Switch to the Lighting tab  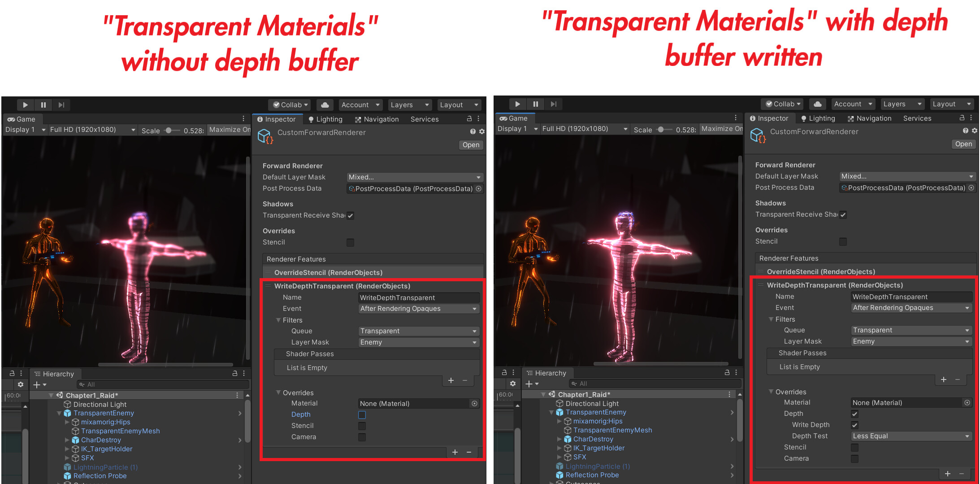(326, 119)
